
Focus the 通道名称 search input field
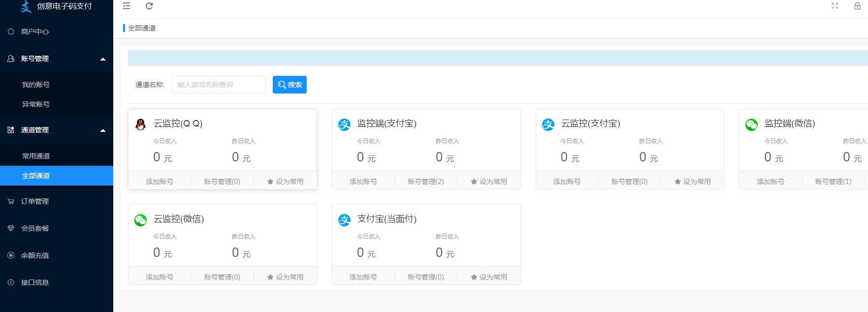coord(219,85)
